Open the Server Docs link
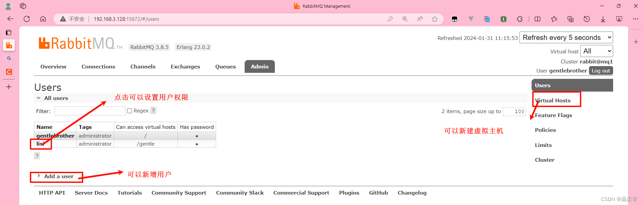 click(91, 193)
